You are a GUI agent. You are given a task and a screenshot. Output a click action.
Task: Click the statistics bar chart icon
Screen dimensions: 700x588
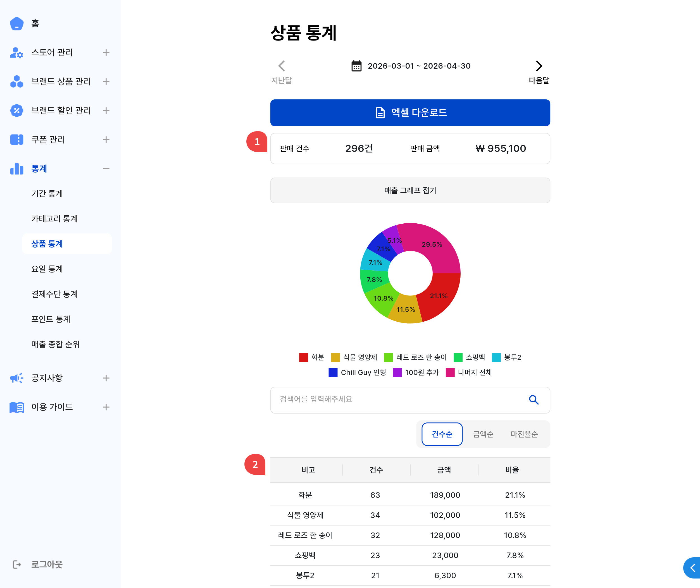(17, 169)
